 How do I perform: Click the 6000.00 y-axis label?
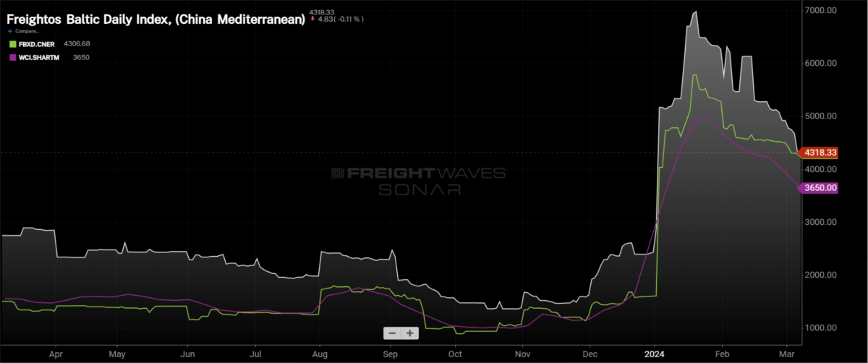(820, 63)
